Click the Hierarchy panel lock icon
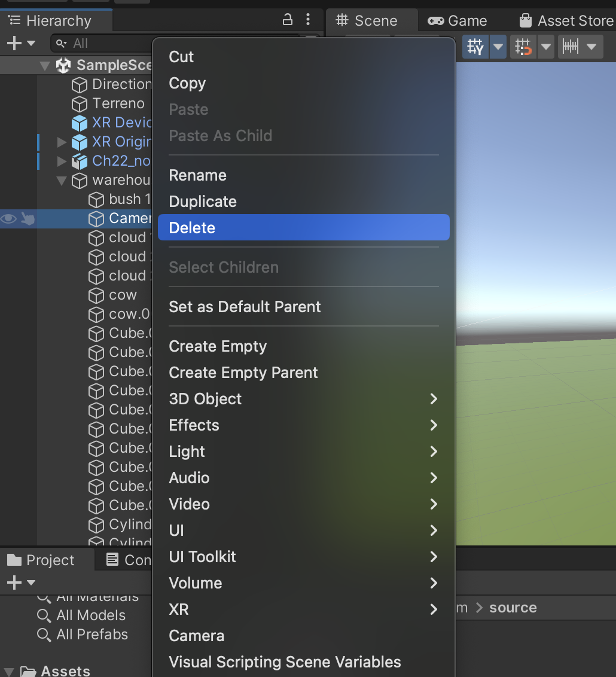 pos(288,20)
